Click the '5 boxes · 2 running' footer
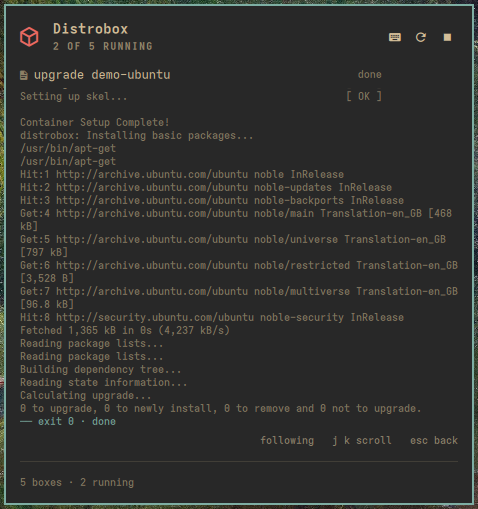The height and width of the screenshot is (509, 478). coord(77,482)
